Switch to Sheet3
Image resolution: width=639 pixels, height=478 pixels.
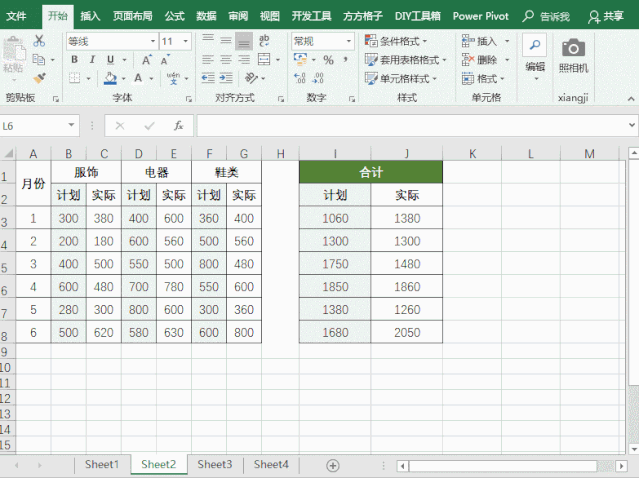[x=214, y=465]
